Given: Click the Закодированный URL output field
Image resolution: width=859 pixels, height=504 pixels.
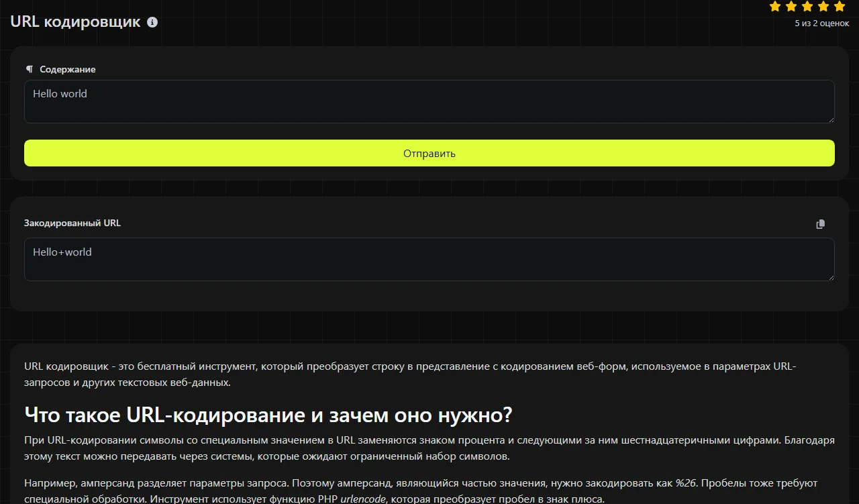Looking at the screenshot, I should (x=429, y=259).
